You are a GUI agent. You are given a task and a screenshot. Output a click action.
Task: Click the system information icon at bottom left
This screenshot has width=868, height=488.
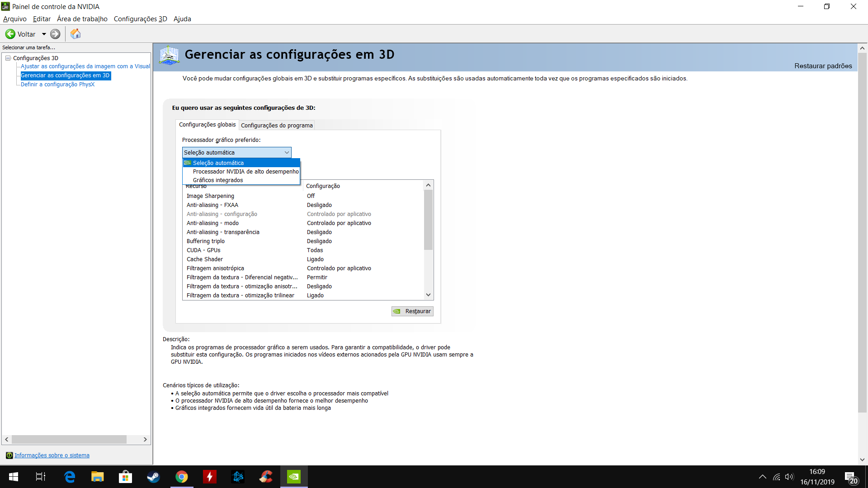(9, 455)
